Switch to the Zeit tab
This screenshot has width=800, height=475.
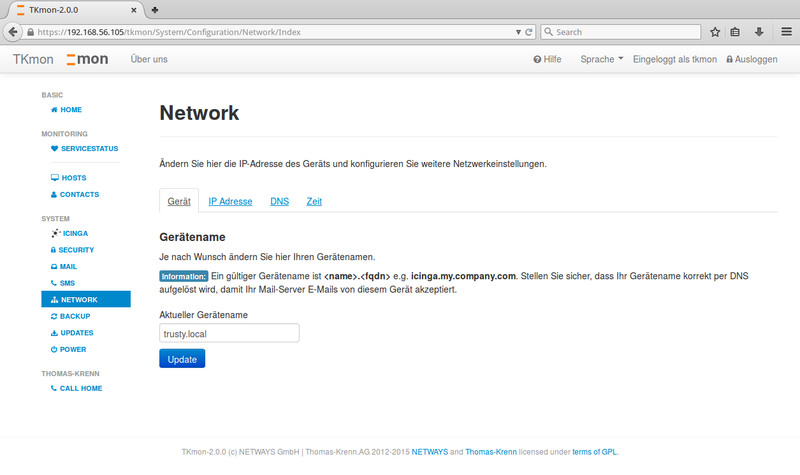tap(314, 201)
